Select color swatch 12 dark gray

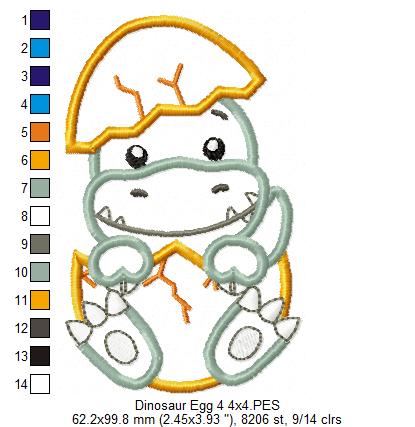click(40, 328)
